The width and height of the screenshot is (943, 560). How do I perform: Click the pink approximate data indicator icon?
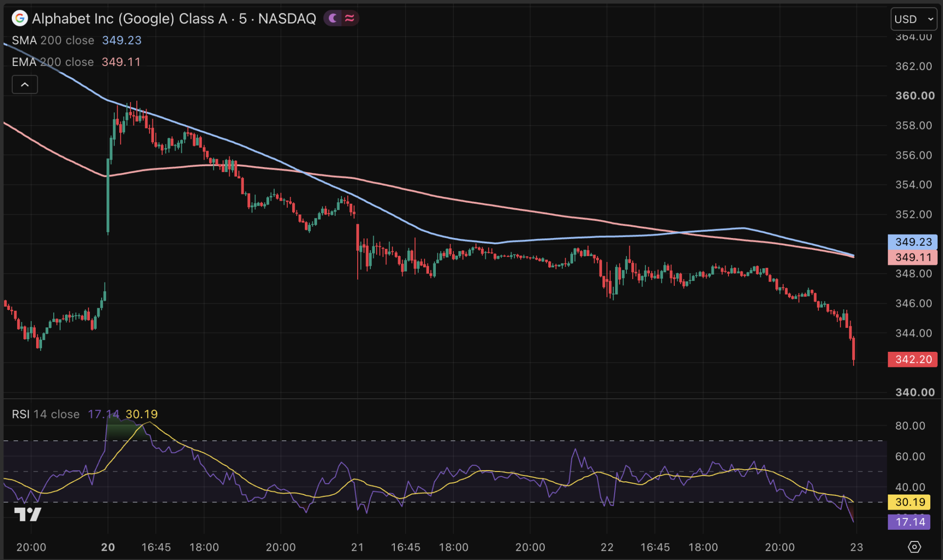pyautogui.click(x=350, y=19)
